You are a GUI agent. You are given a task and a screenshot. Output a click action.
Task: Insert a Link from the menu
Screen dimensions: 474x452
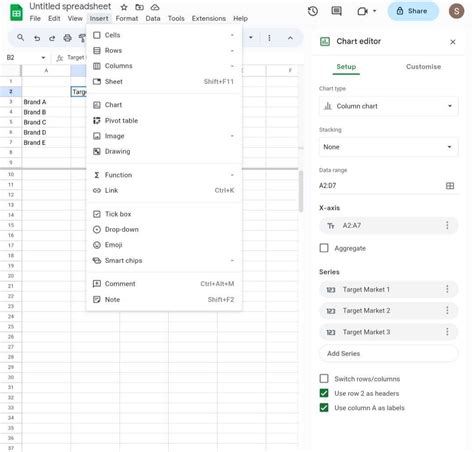click(x=164, y=190)
